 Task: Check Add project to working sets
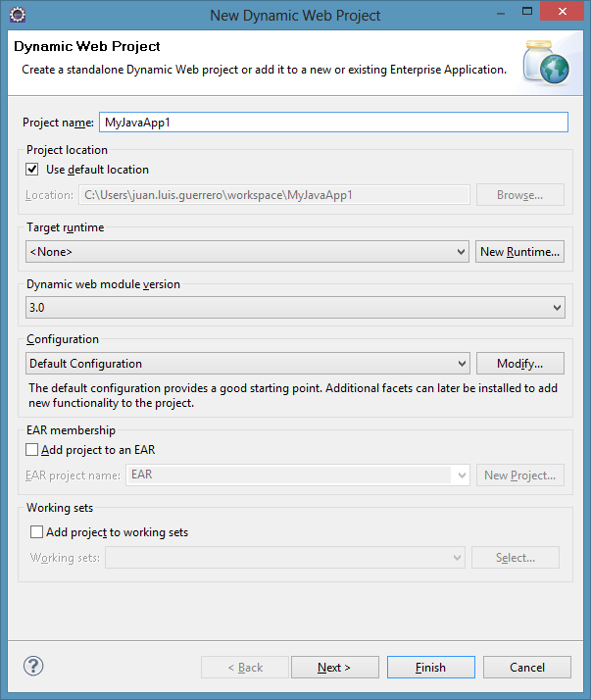tap(37, 532)
